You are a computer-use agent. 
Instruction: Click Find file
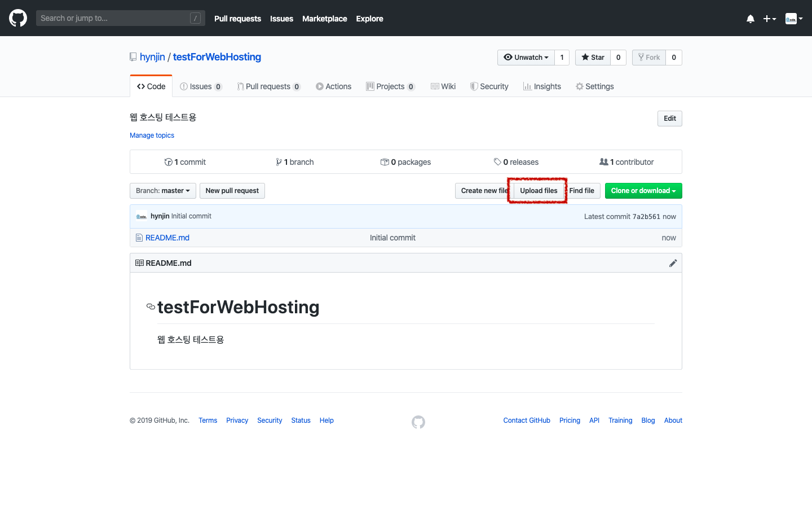tap(581, 191)
